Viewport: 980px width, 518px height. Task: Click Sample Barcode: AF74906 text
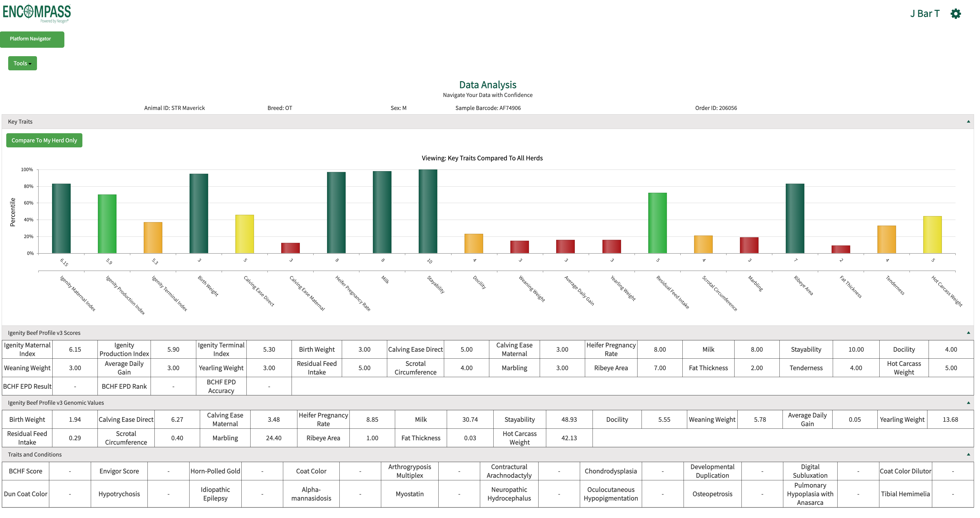488,108
